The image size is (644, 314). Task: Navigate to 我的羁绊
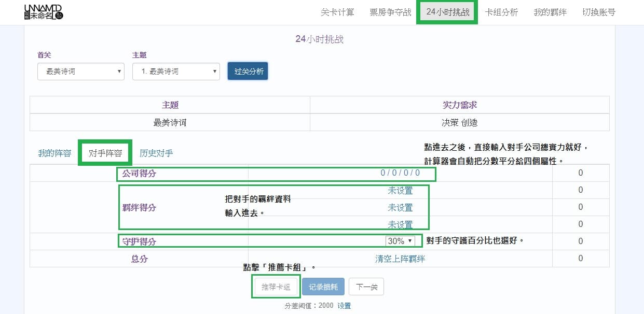tap(550, 12)
